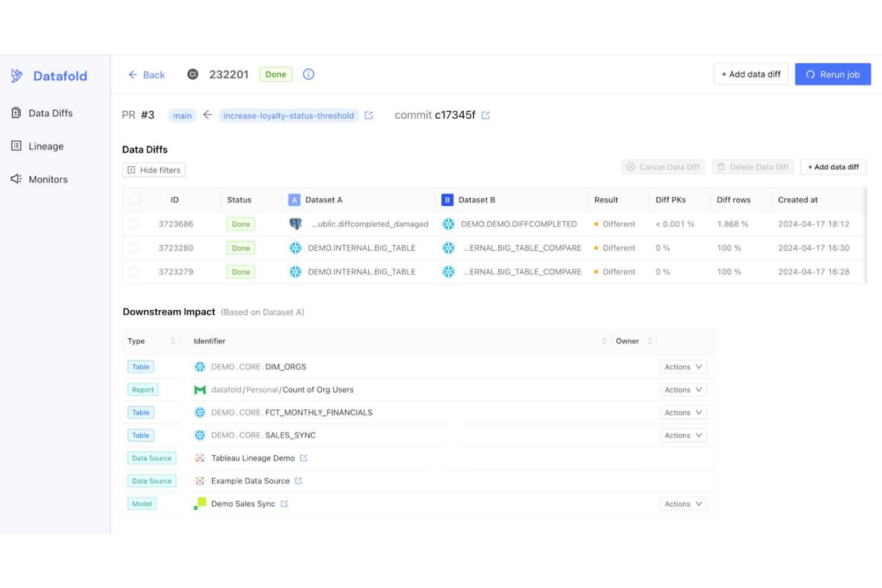This screenshot has height=588, width=882.
Task: Expand the Actions menu for Demo Sales Sync
Action: (x=683, y=503)
